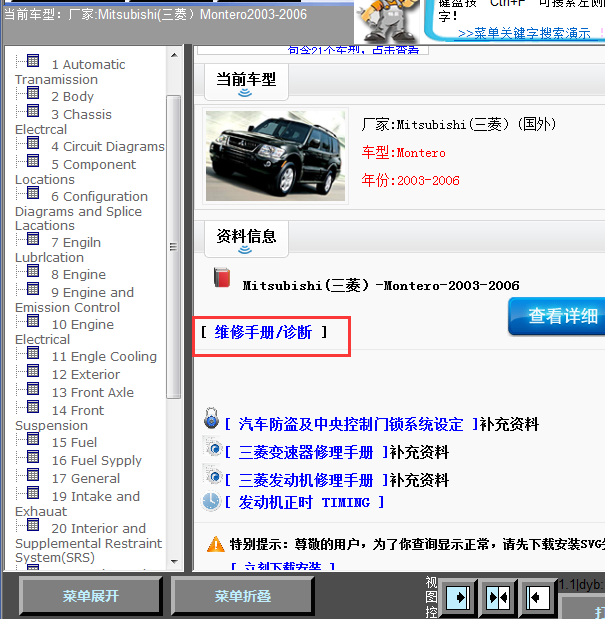Viewport: 605px width, 619px height.
Task: Click the right-arrow view control icon
Action: (x=458, y=597)
